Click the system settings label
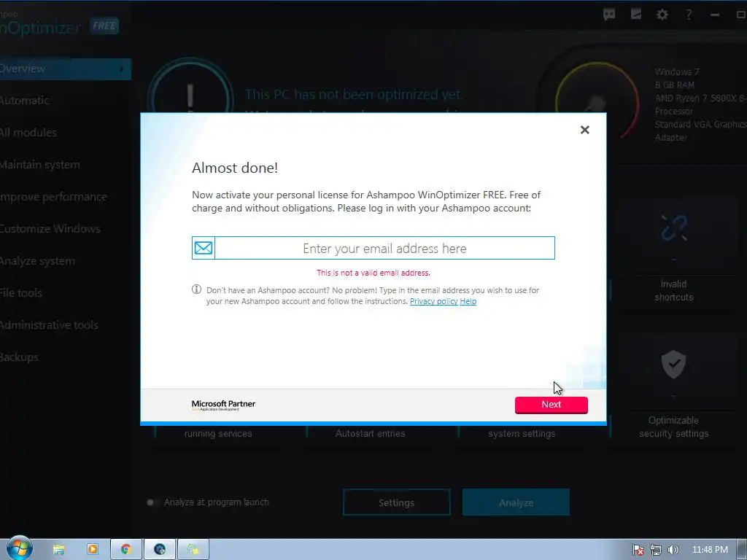 pyautogui.click(x=522, y=434)
